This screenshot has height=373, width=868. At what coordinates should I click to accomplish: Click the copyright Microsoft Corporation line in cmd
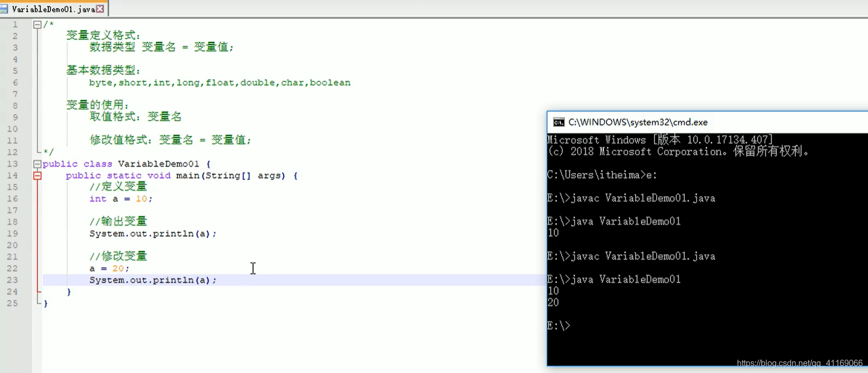[678, 152]
